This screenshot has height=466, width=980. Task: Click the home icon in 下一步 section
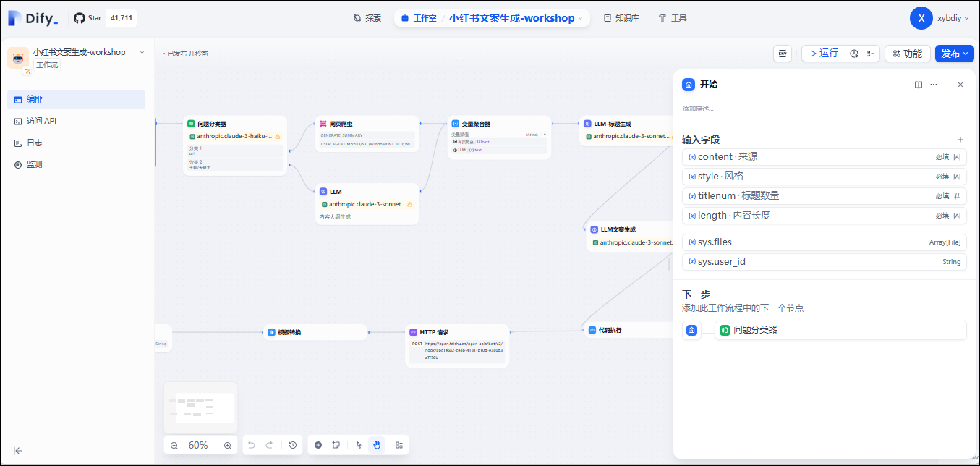coord(692,330)
